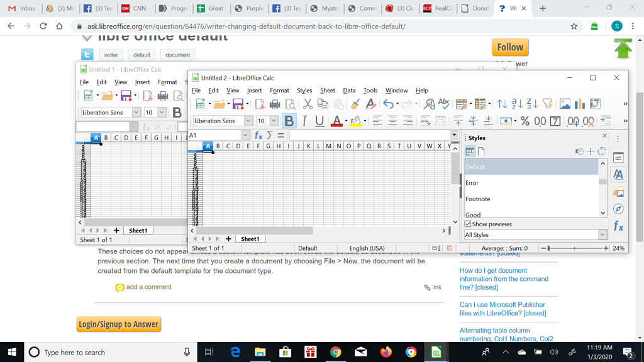Format selected cells as Percent

point(525,120)
